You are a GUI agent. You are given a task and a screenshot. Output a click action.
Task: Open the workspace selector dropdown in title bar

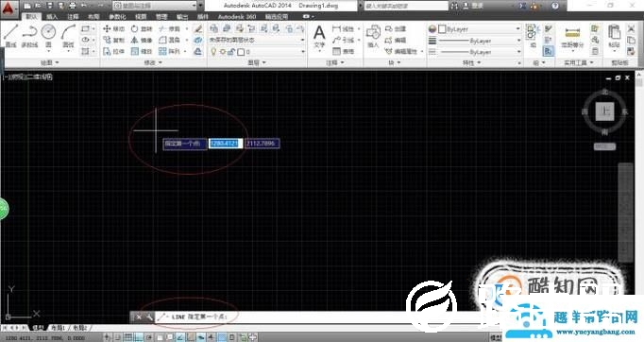[x=155, y=6]
